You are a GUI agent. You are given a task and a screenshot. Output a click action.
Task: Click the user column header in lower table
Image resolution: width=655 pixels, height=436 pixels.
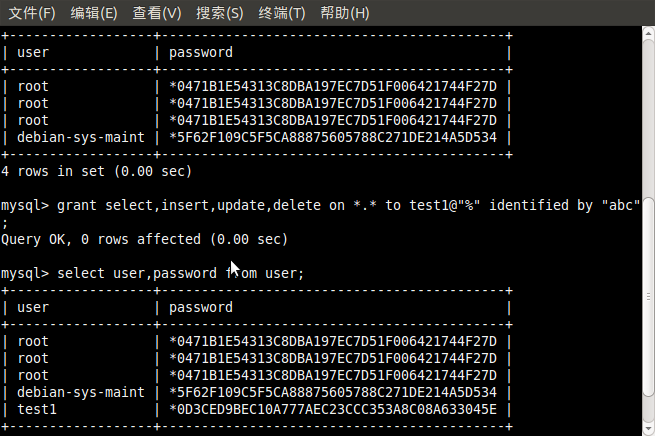tap(33, 307)
